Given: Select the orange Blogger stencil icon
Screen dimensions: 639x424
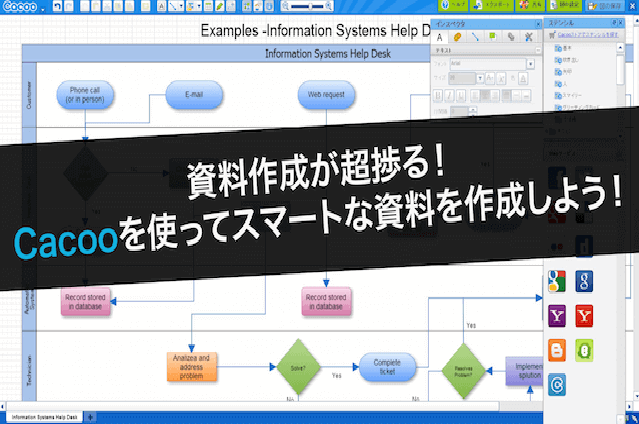Looking at the screenshot, I should click(x=557, y=350).
